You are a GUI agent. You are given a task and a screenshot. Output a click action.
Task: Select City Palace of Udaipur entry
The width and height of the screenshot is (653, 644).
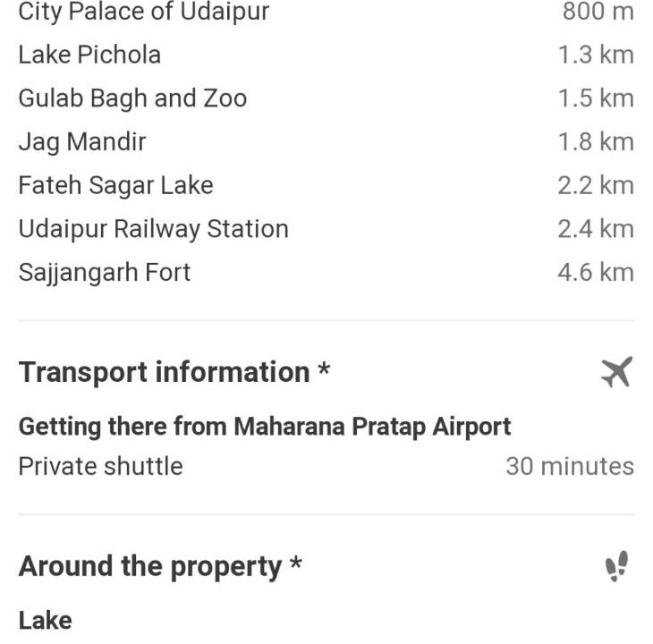(143, 13)
